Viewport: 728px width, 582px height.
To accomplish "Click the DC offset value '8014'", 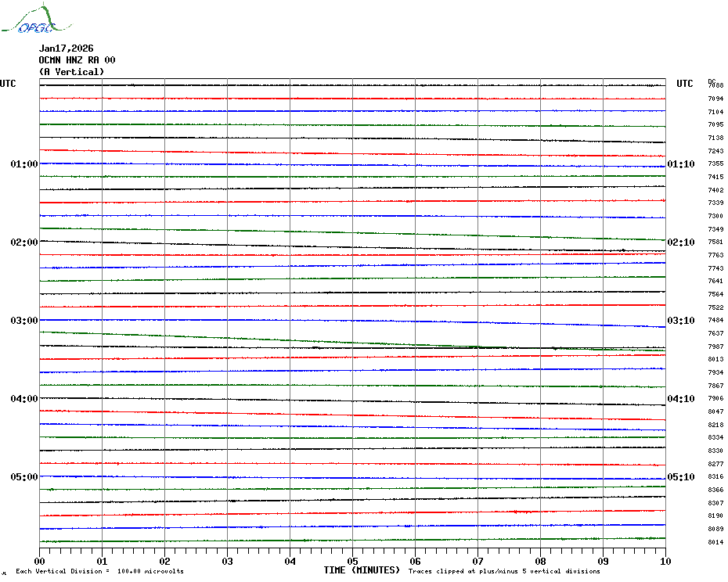I will coord(715,542).
